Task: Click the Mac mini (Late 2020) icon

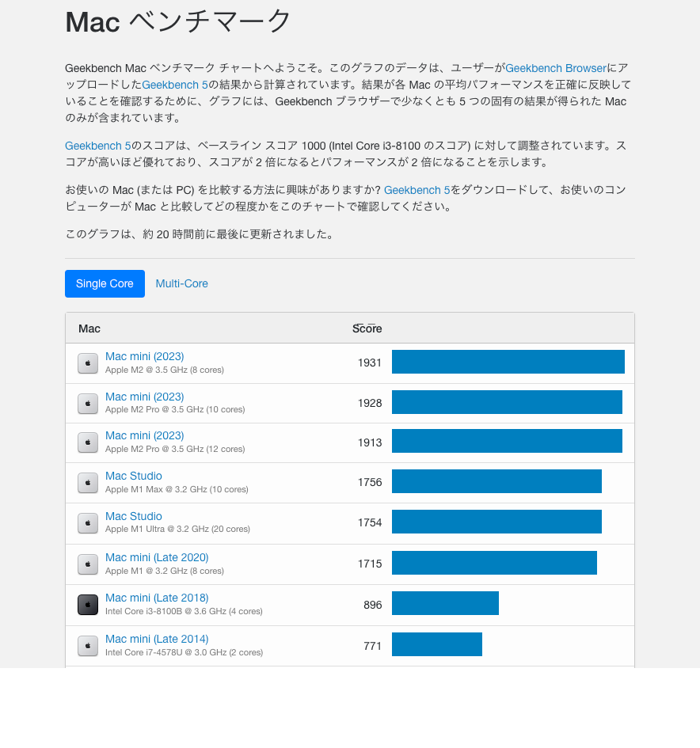Action: pos(88,564)
